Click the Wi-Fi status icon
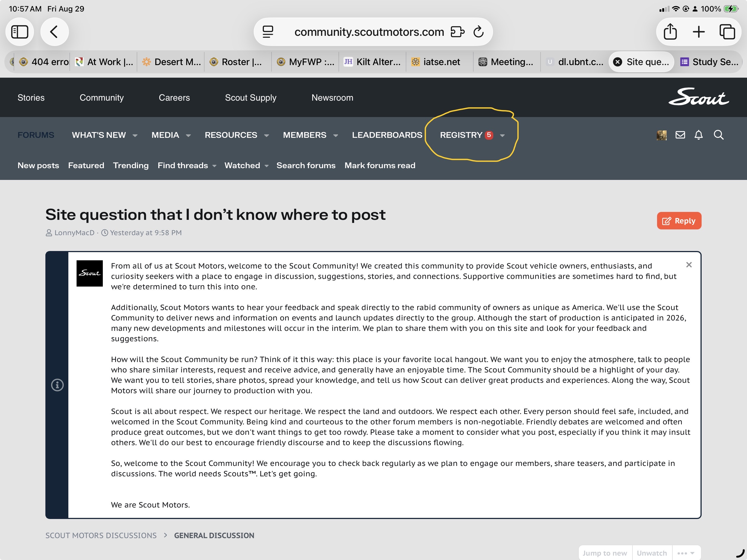The width and height of the screenshot is (747, 560). [676, 9]
